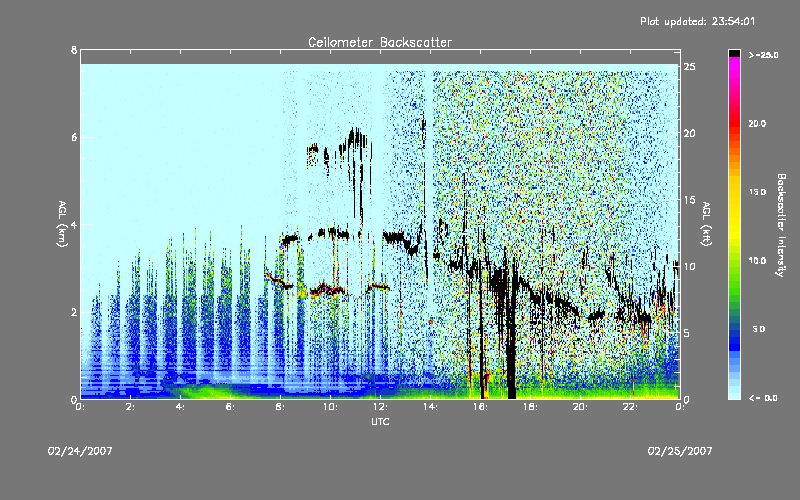Select the '16:' hour tick on UTC axis
The height and width of the screenshot is (500, 800).
coord(480,407)
